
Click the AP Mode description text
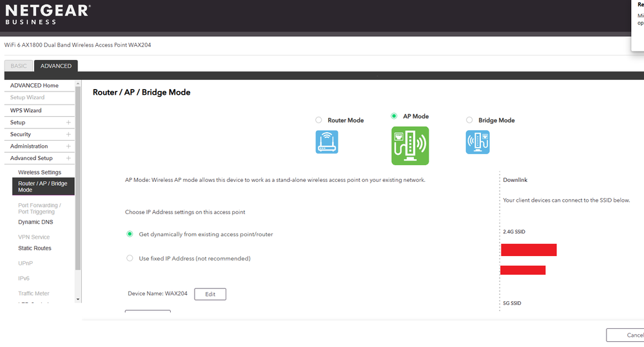(275, 180)
